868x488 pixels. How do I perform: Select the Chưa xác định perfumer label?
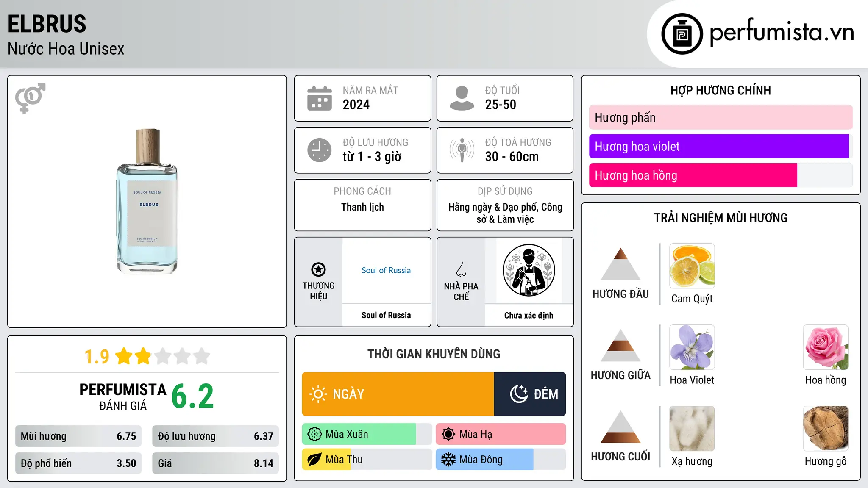pos(529,315)
